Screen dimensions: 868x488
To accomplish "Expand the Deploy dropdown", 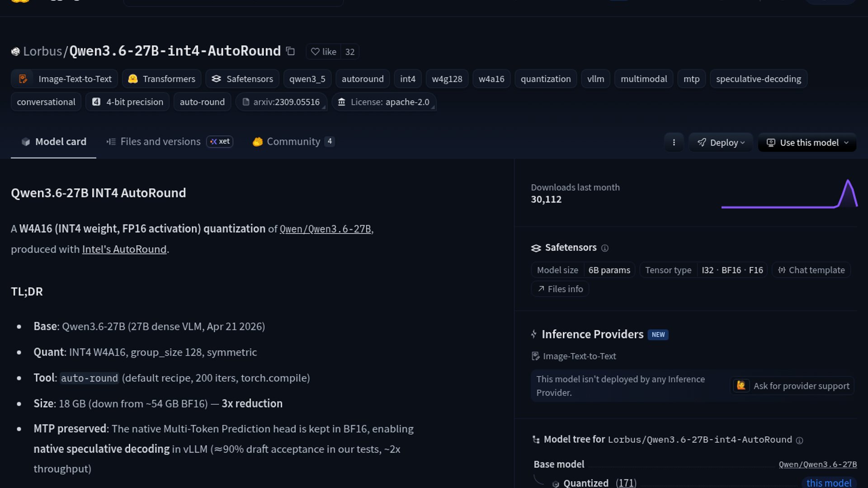I will 721,142.
